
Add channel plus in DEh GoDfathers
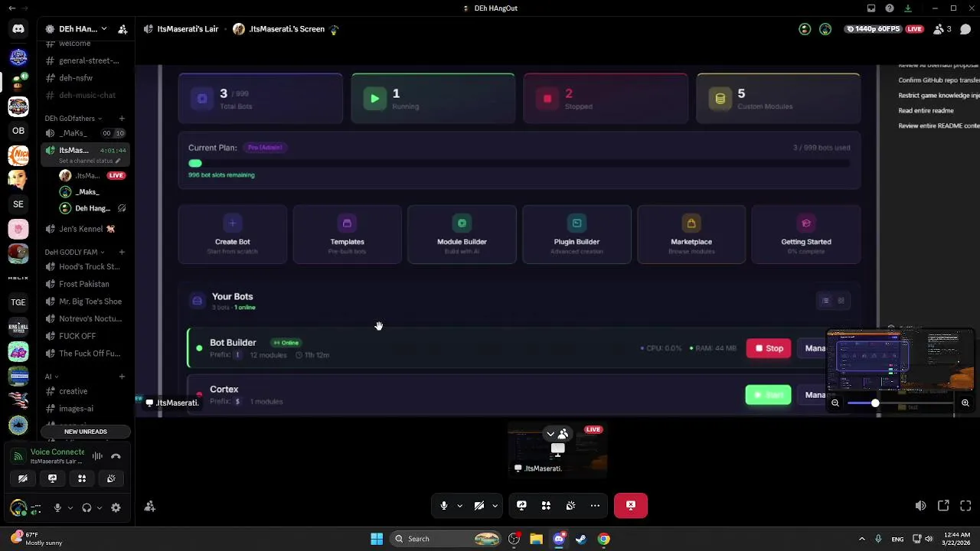(122, 119)
